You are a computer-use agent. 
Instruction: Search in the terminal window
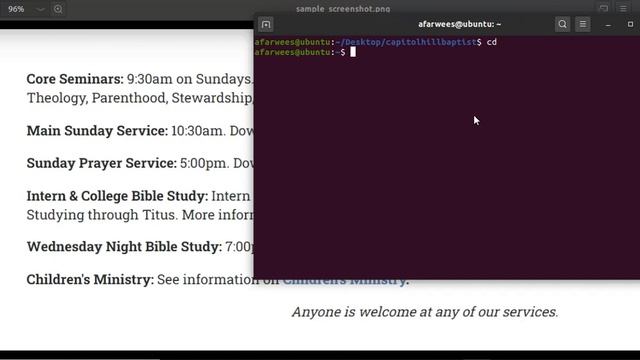(x=562, y=24)
